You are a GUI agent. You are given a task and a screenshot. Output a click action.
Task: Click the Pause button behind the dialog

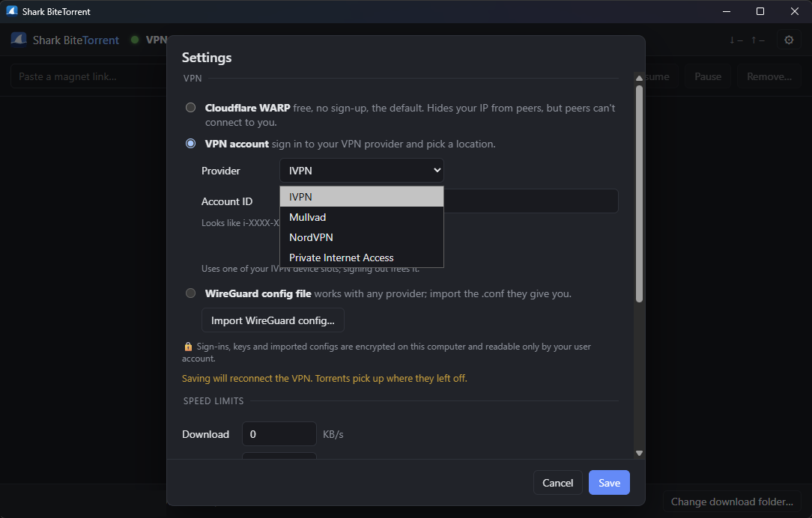coord(707,76)
